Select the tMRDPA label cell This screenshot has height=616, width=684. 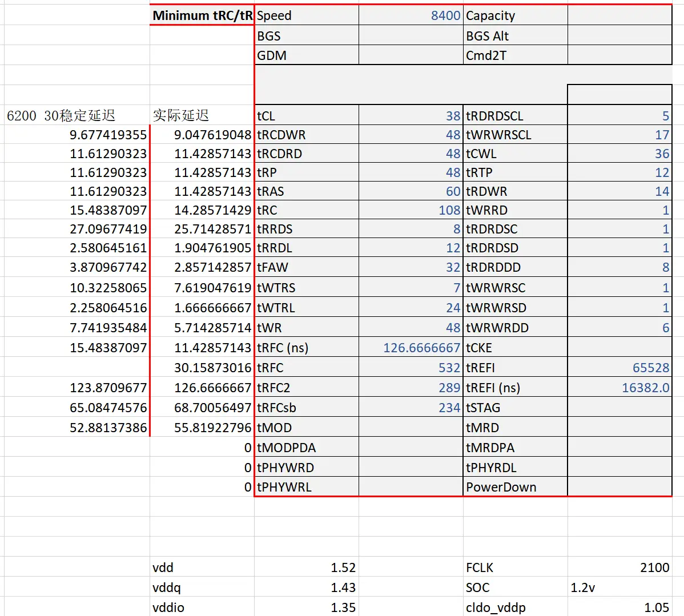515,447
